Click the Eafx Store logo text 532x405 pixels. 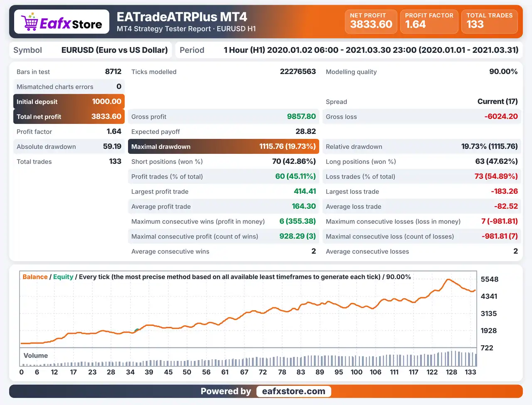click(x=71, y=24)
